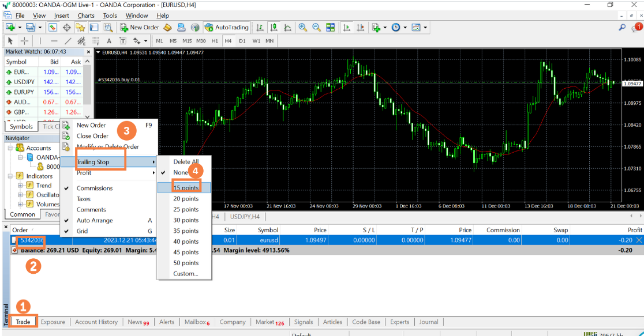
Task: Open the Account History terminal tab
Action: [96, 322]
